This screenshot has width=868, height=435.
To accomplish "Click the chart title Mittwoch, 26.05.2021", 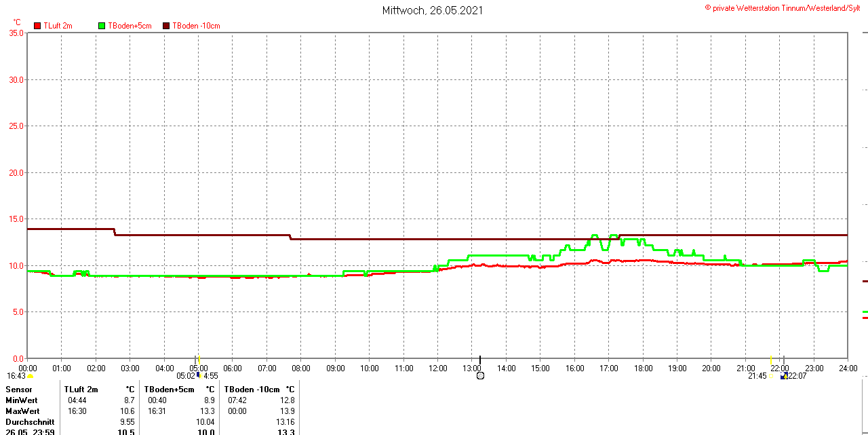I will coord(433,10).
